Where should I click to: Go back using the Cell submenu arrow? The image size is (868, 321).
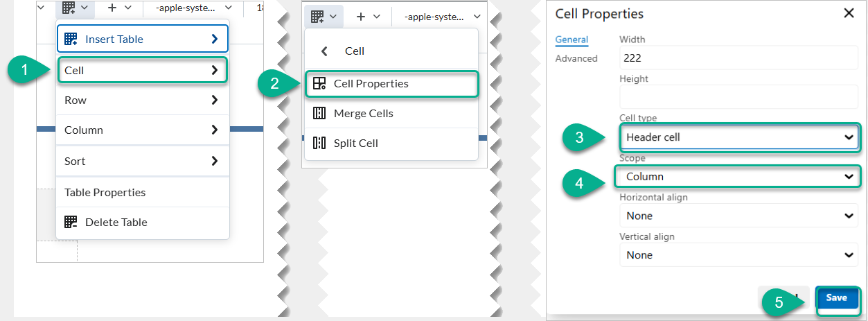(x=324, y=51)
